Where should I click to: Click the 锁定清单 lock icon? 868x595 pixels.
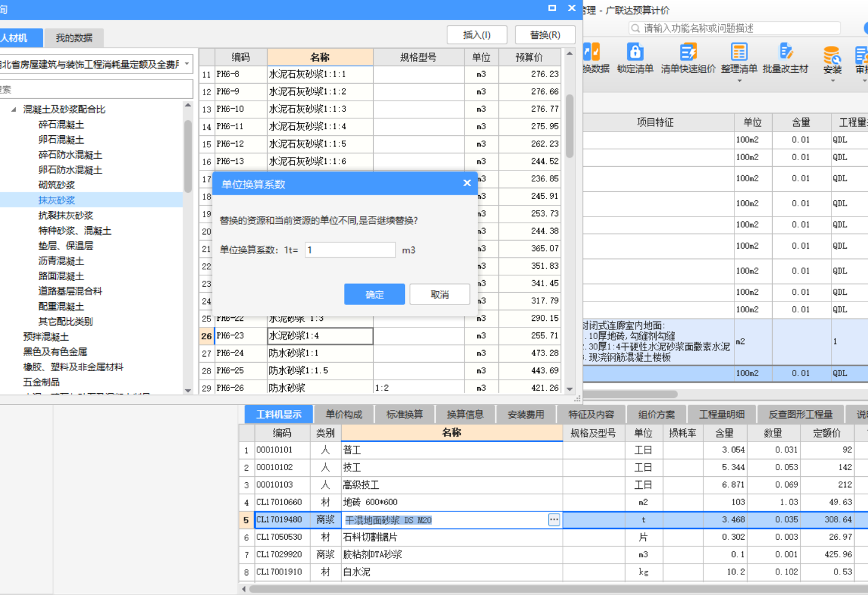click(635, 52)
